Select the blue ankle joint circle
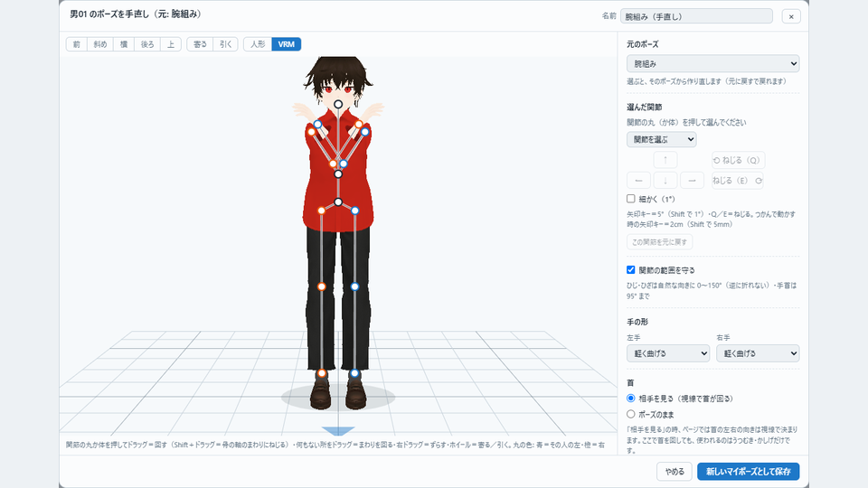This screenshot has height=488, width=868. click(x=354, y=373)
